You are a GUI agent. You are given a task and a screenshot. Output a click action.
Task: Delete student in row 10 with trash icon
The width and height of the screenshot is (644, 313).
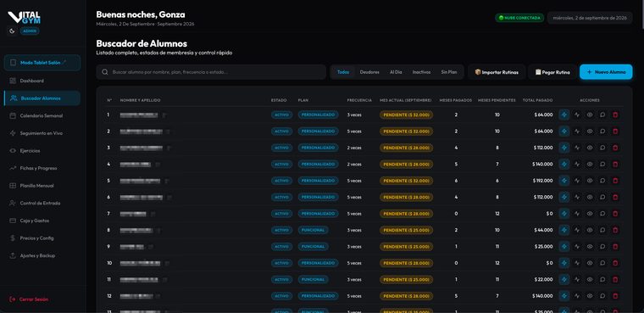coord(615,263)
